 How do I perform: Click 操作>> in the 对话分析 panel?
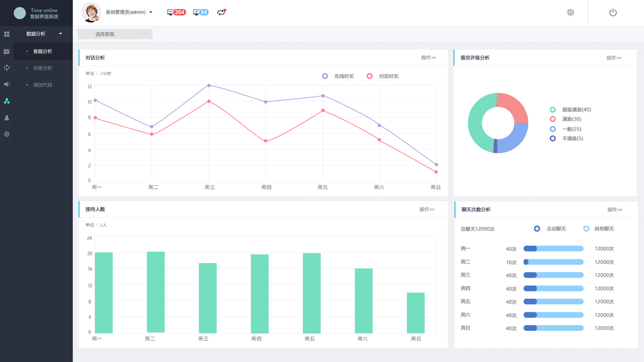(429, 58)
